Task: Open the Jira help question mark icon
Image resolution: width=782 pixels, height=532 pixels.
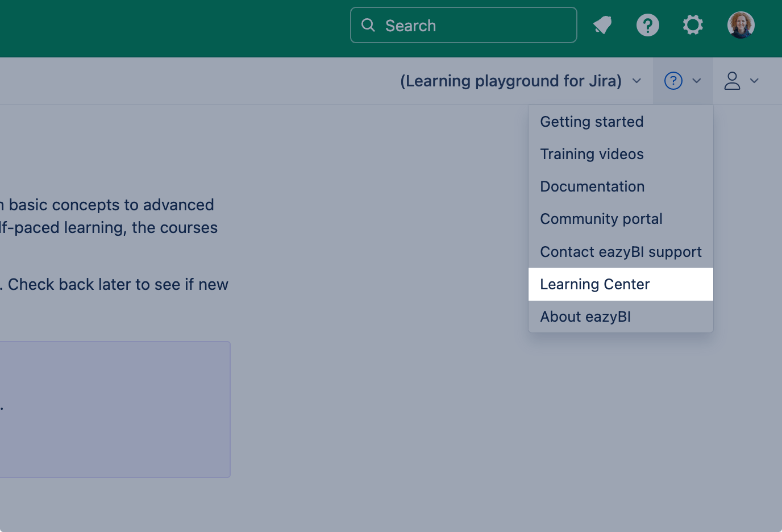Action: (647, 25)
